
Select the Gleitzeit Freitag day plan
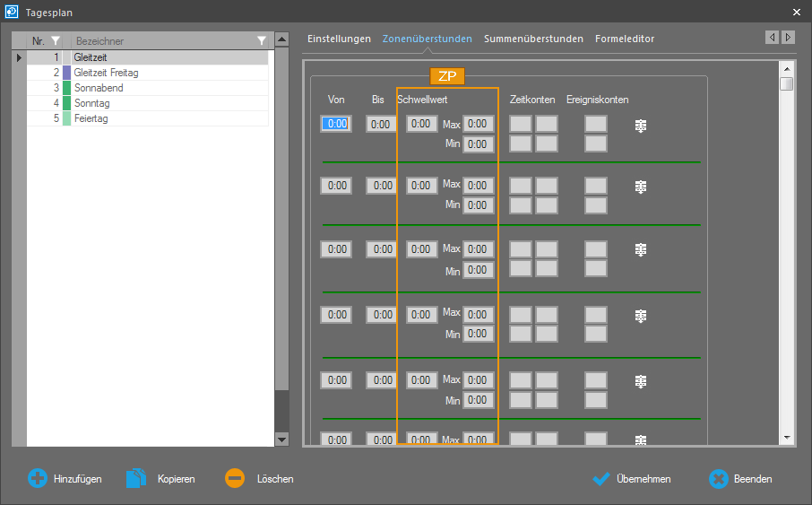tap(106, 73)
